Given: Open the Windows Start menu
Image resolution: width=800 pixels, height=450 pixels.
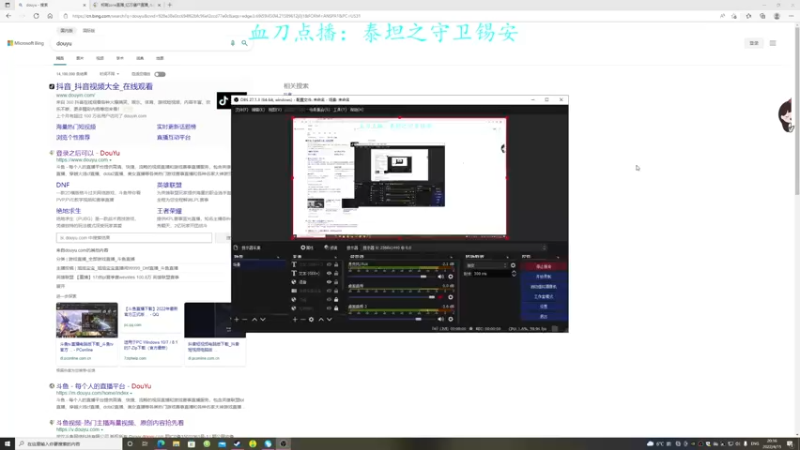Looking at the screenshot, I should (7, 444).
